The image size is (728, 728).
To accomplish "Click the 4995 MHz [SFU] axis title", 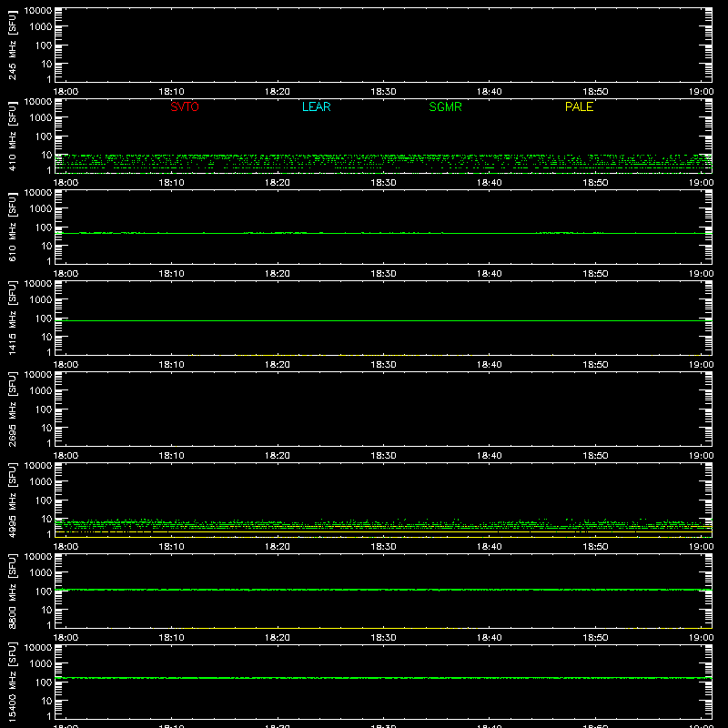I will pyautogui.click(x=13, y=500).
